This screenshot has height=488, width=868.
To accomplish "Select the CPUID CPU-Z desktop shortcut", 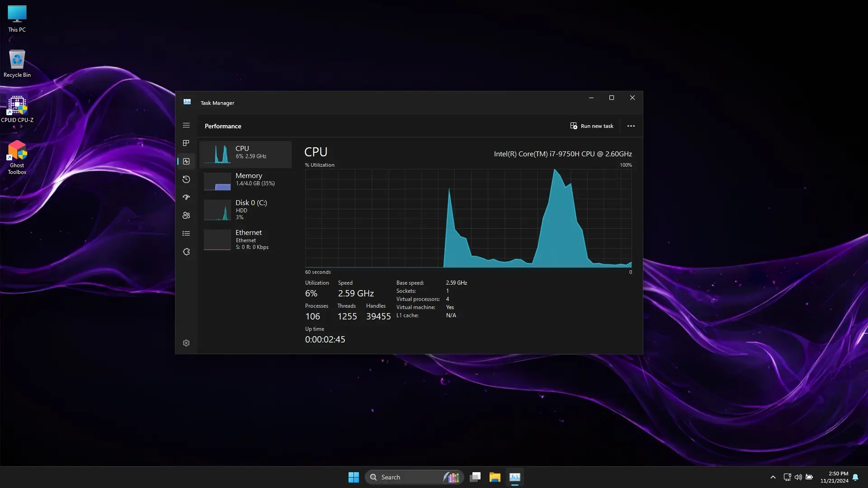I will pos(17,109).
